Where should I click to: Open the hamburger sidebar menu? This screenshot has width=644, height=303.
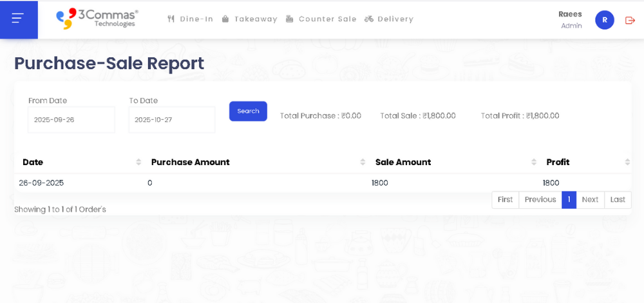coord(18,19)
